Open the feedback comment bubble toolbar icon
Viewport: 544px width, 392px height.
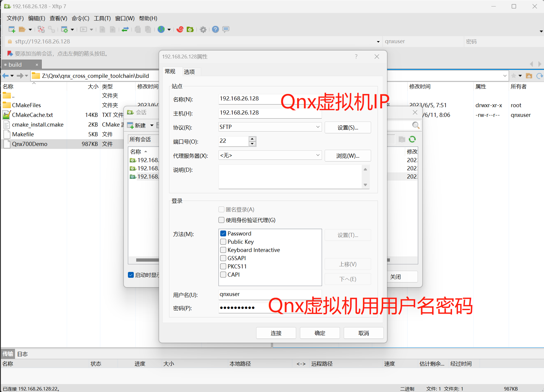tap(226, 29)
